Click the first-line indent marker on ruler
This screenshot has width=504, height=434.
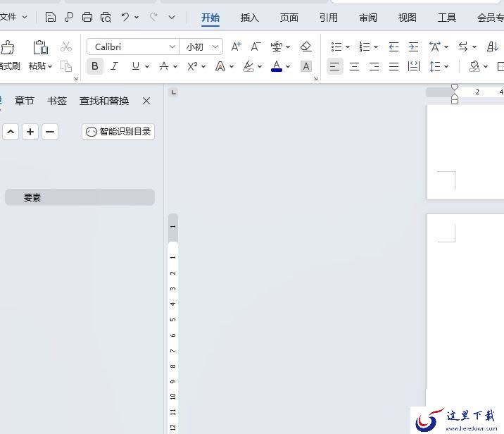(455, 87)
